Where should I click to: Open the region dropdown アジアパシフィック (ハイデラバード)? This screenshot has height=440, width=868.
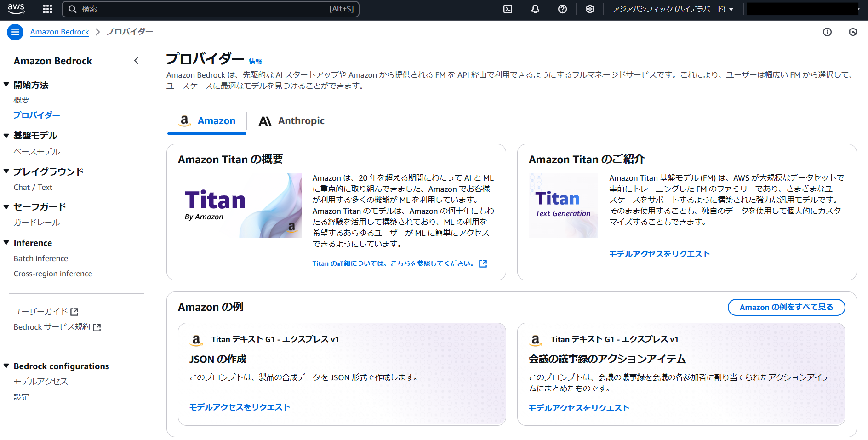pos(673,9)
